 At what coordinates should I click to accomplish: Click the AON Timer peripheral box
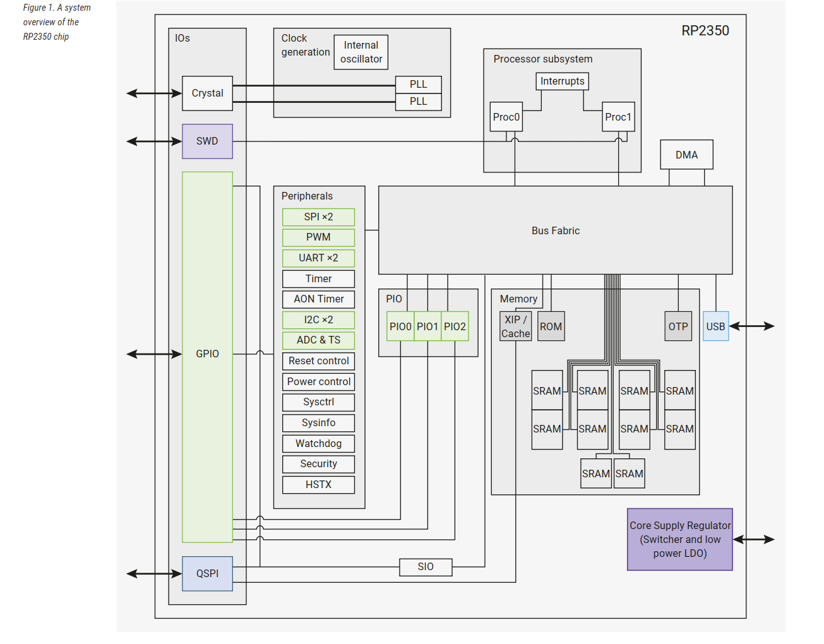[318, 299]
